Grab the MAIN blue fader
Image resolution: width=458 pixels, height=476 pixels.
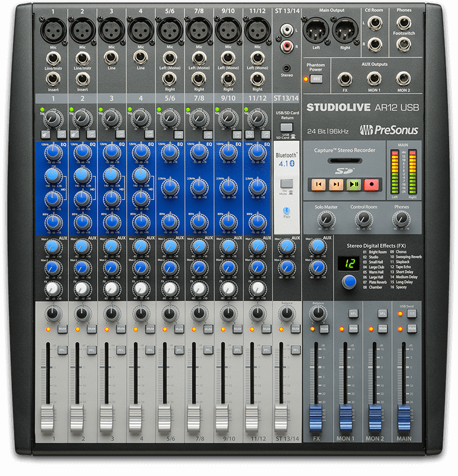pyautogui.click(x=404, y=418)
